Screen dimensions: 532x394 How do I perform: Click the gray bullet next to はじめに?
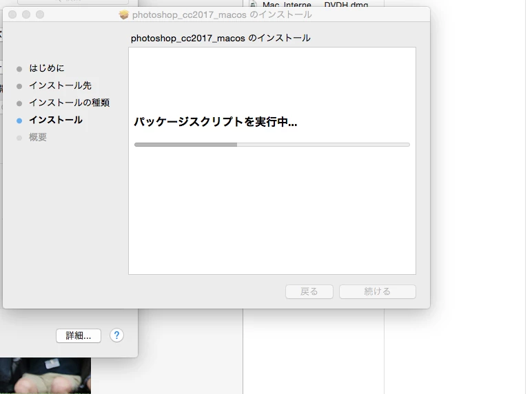[x=19, y=69]
